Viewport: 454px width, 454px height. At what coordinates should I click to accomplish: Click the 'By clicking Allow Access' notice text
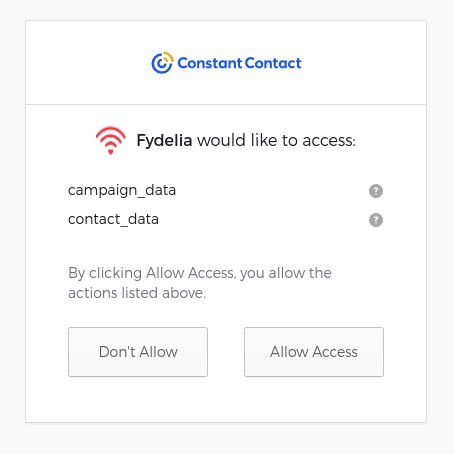[200, 283]
